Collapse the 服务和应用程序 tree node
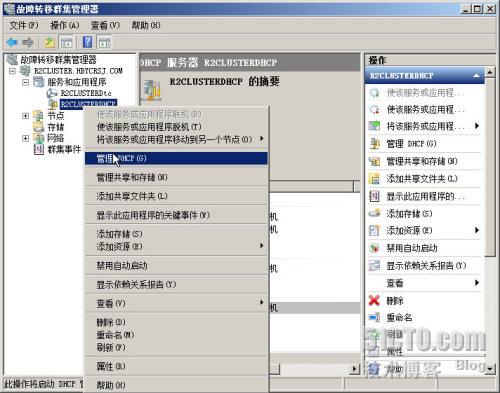This screenshot has height=393, width=500. pos(25,82)
